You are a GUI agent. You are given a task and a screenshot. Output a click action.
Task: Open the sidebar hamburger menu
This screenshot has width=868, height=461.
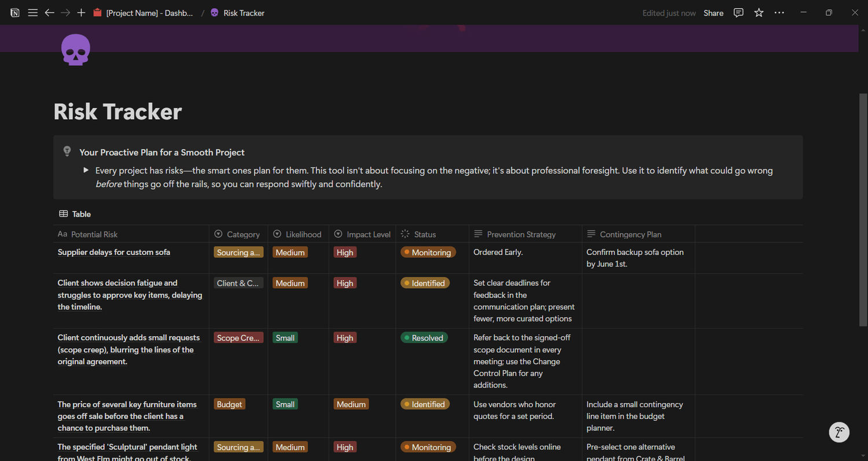coord(33,13)
